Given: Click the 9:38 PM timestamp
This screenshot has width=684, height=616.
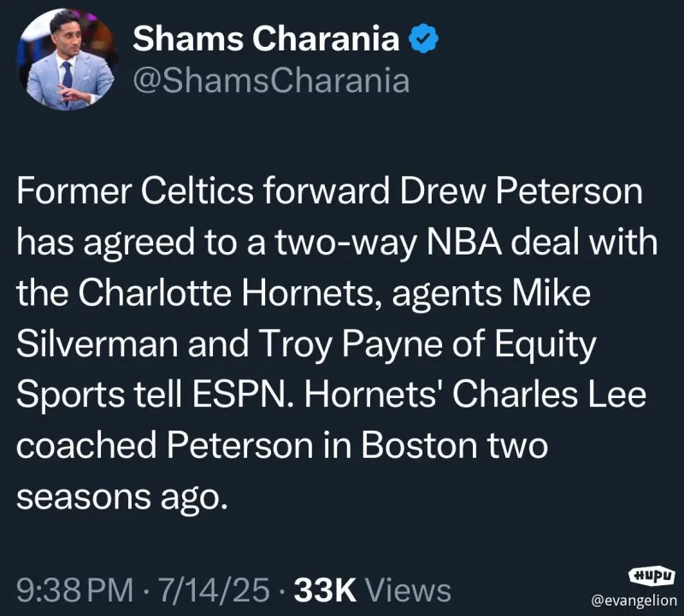Looking at the screenshot, I should (74, 590).
